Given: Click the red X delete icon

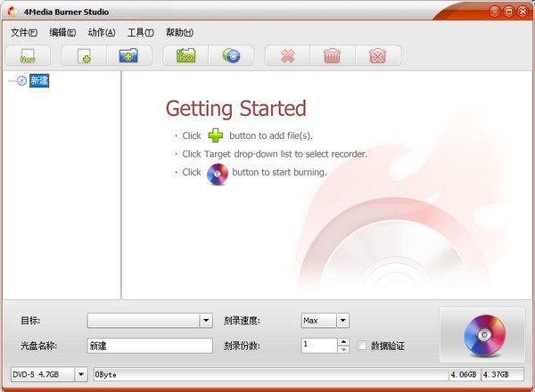Looking at the screenshot, I should tap(288, 56).
